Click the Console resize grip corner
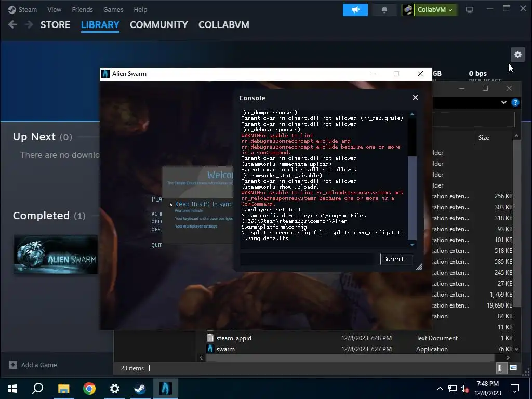532x399 pixels. [419, 267]
